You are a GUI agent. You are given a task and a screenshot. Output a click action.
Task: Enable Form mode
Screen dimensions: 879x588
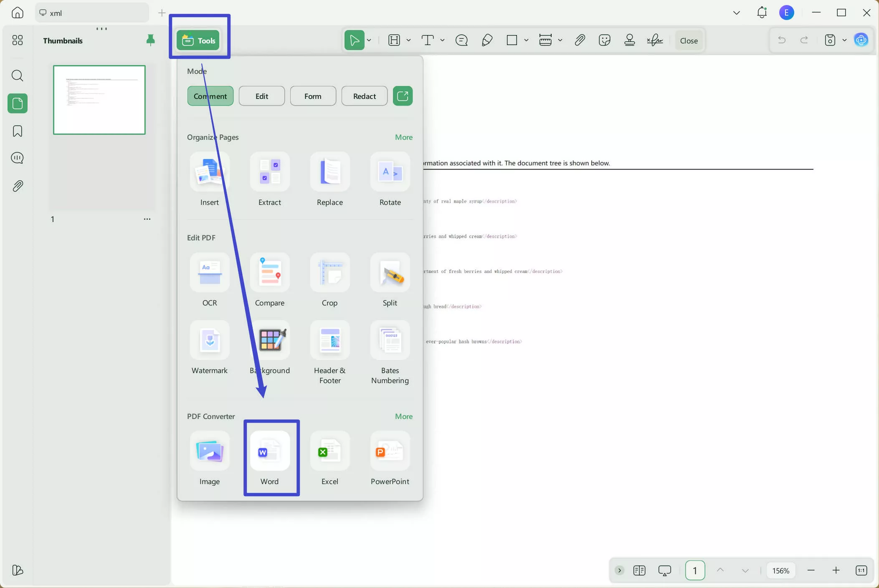coord(313,96)
